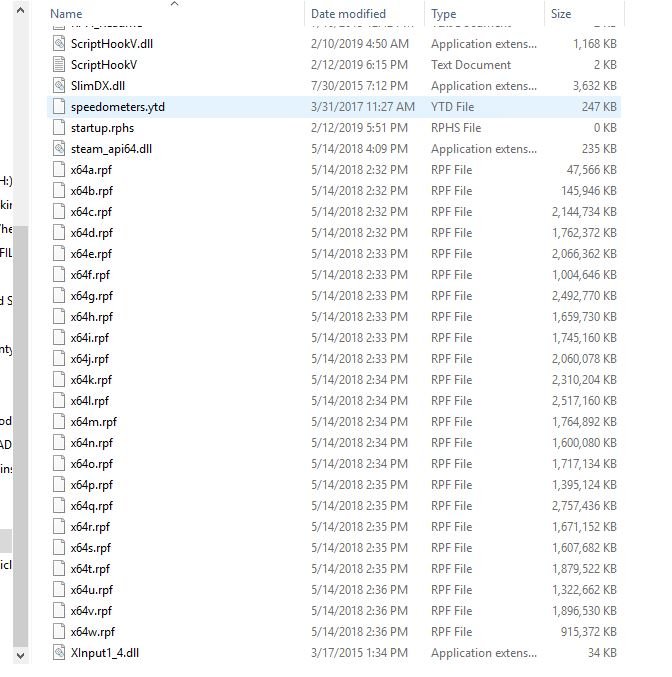Click the x64k.rpf file icon
672x677 pixels.
pyautogui.click(x=59, y=380)
